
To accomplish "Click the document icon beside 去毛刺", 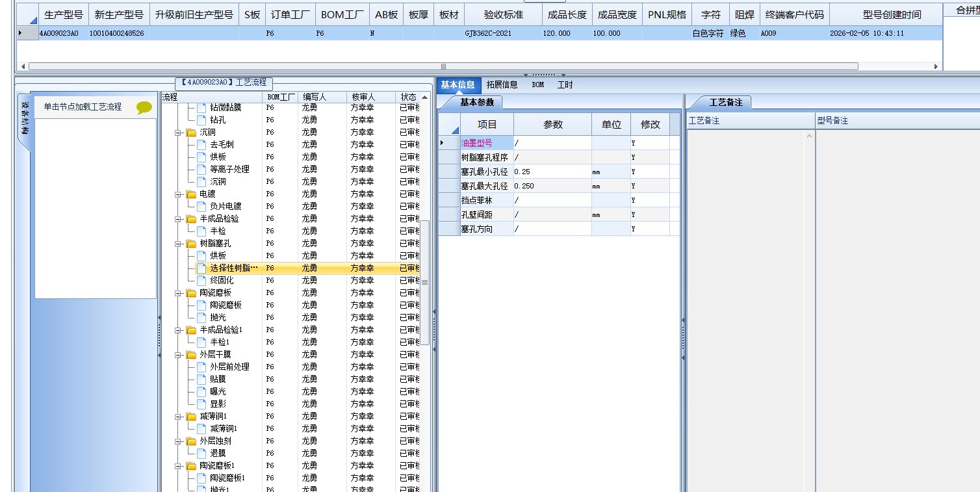I will point(201,145).
